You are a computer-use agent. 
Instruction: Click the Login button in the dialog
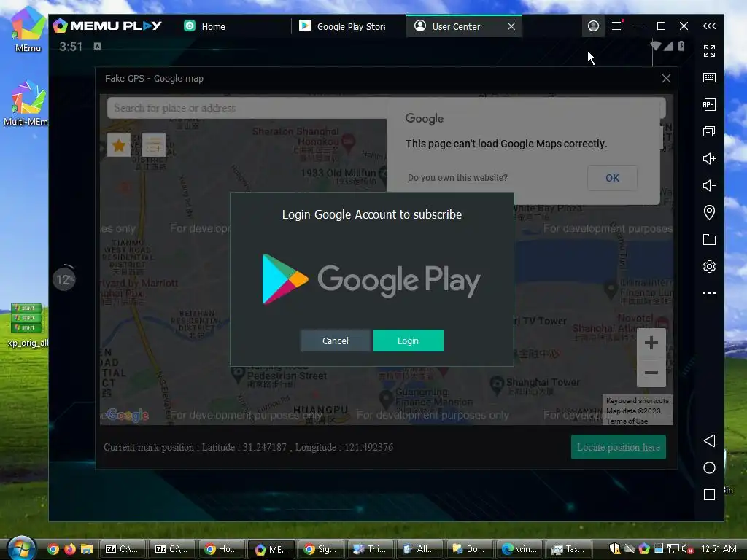tap(409, 341)
